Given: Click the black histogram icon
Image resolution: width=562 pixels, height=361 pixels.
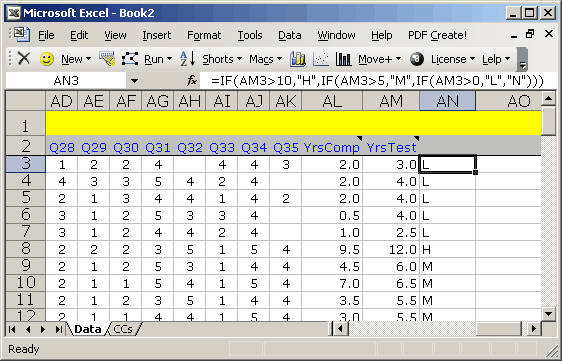Looking at the screenshot, I should click(343, 59).
